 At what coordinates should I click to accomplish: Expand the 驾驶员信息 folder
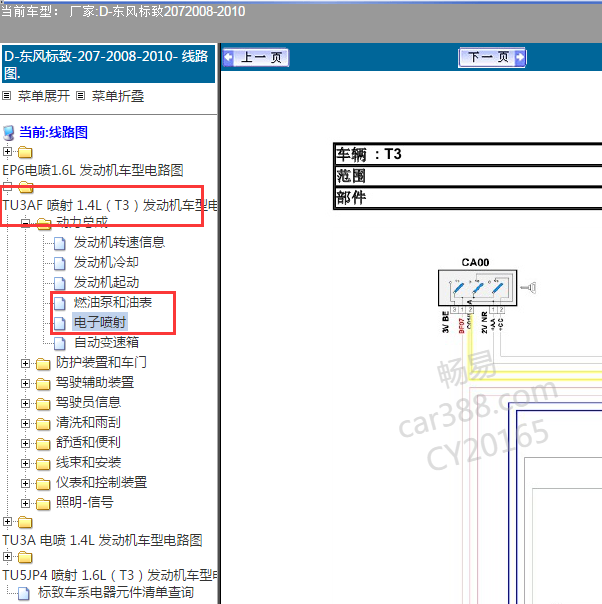(x=25, y=403)
